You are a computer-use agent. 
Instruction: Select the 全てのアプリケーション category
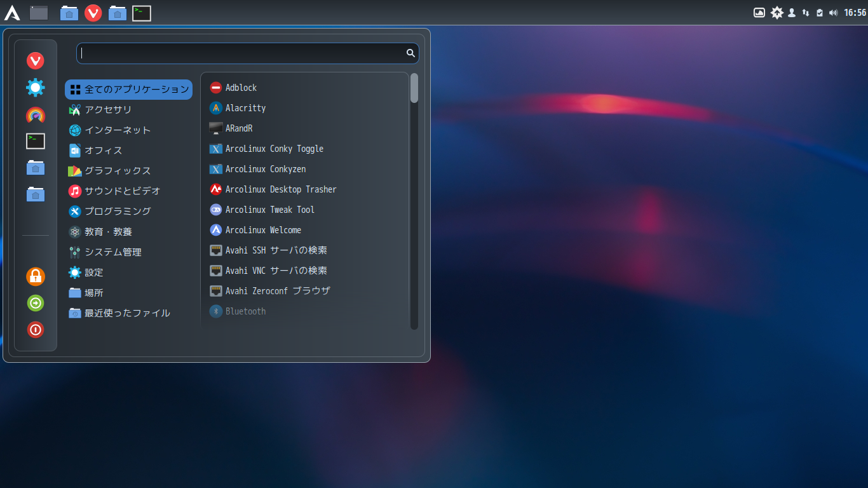coord(128,90)
